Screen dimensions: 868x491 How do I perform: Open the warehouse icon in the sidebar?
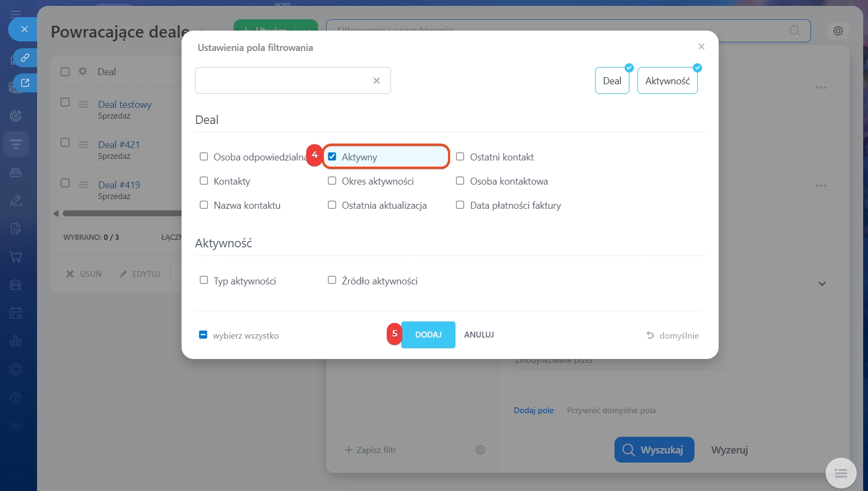[16, 285]
